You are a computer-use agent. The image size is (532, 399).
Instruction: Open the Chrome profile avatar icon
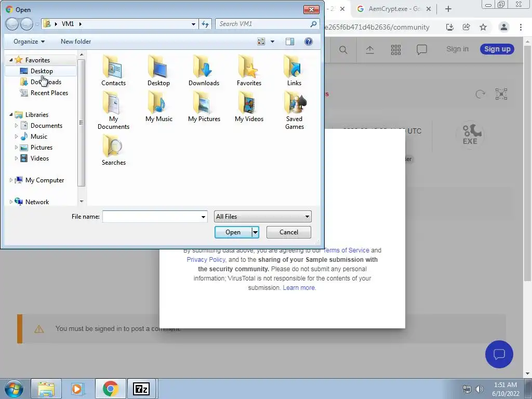(x=504, y=27)
